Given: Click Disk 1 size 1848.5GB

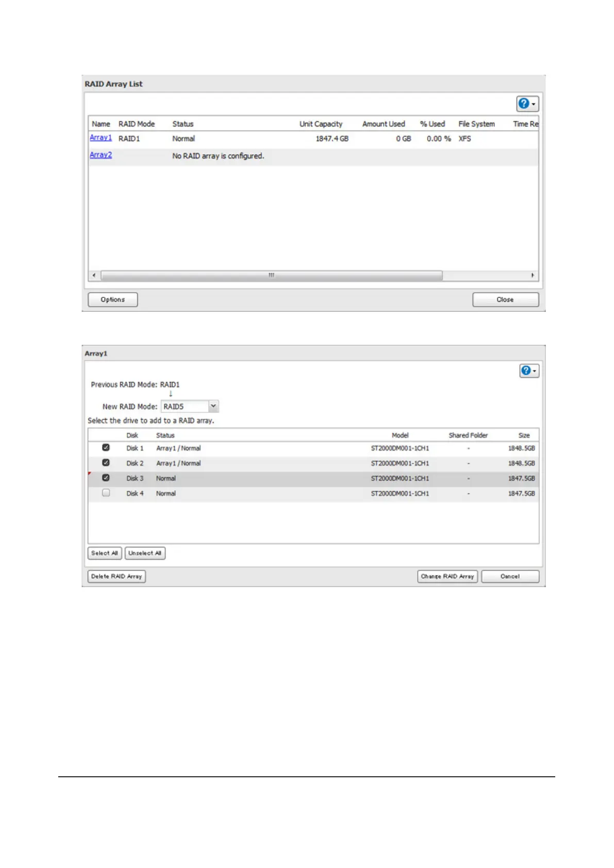Looking at the screenshot, I should click(x=521, y=448).
